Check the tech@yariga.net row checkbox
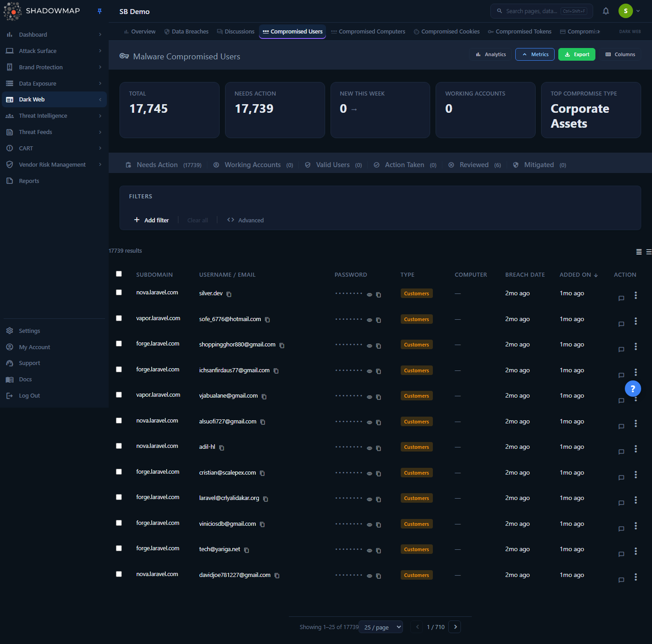Screen dimensions: 652x644 pos(119,548)
